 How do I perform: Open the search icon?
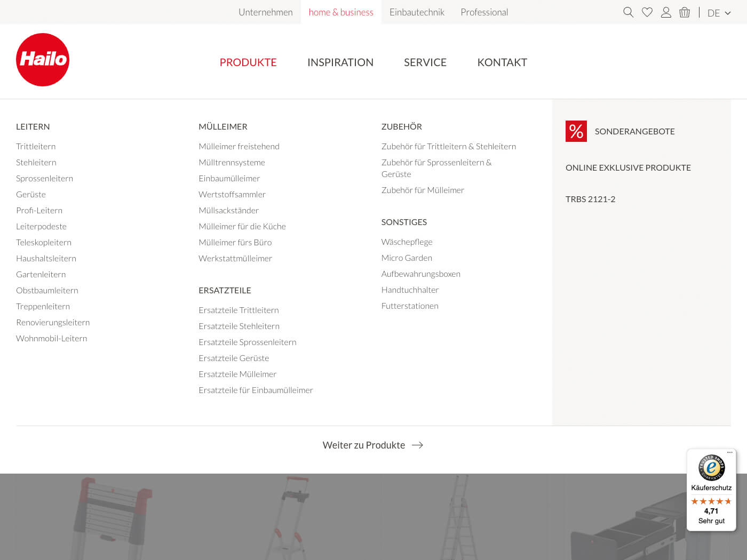click(628, 12)
